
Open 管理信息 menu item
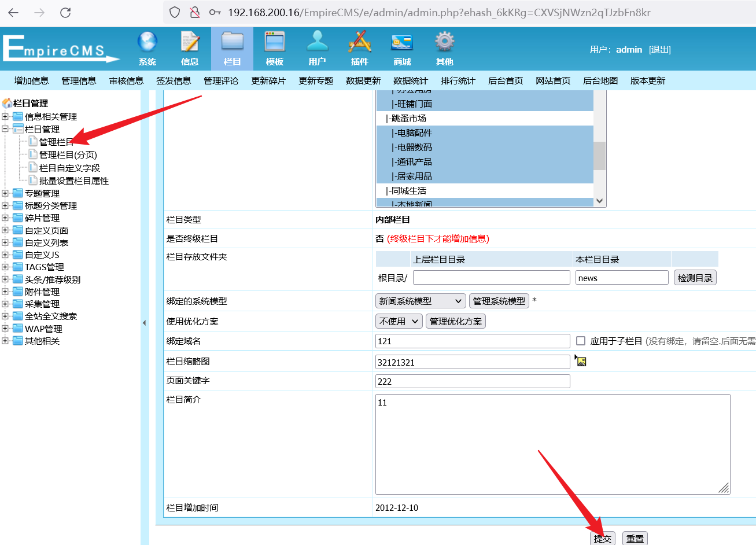coord(79,80)
